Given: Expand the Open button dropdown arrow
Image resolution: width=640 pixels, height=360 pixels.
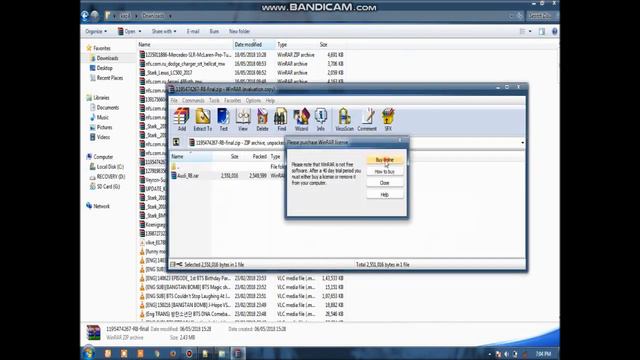Looking at the screenshot, I should tap(140, 31).
